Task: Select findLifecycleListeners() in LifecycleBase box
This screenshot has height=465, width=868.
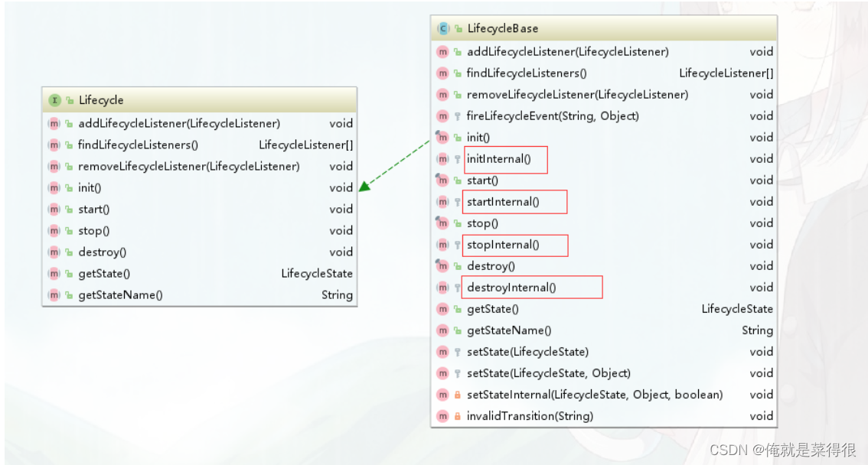Action: click(x=527, y=73)
